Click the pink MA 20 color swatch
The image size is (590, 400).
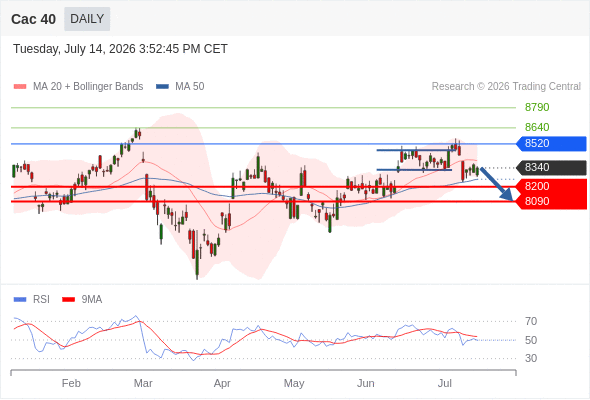[x=20, y=87]
